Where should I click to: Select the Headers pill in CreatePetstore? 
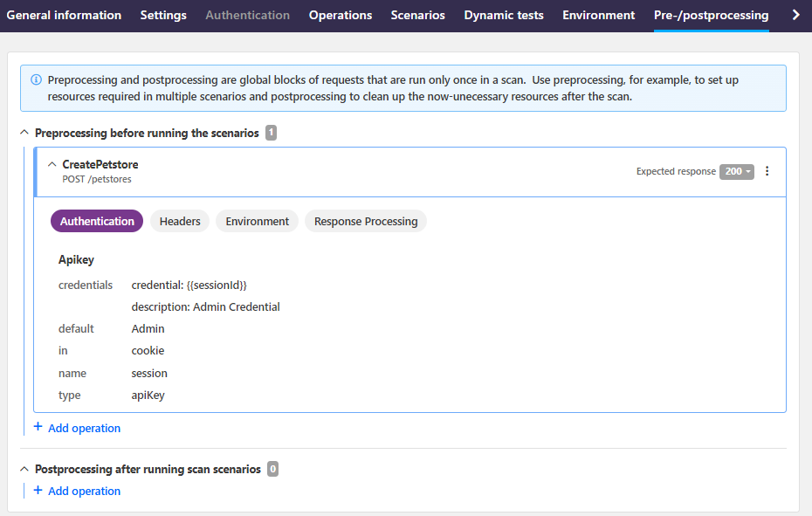180,221
